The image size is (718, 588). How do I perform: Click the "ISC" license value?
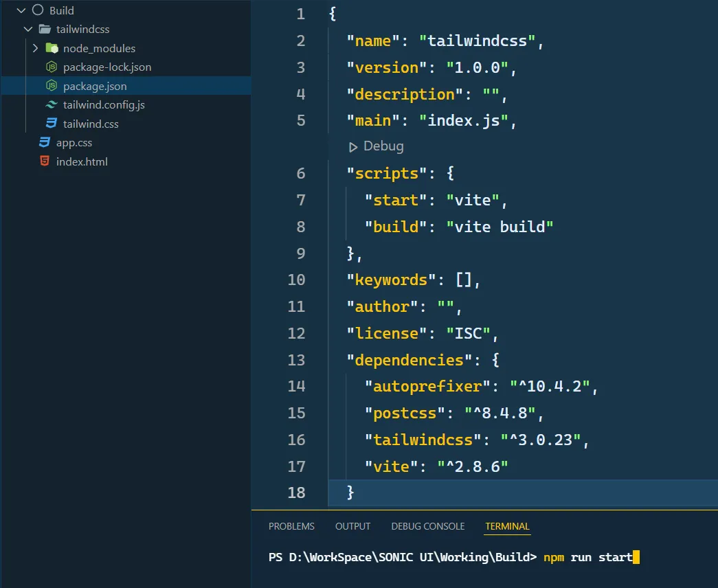point(468,333)
